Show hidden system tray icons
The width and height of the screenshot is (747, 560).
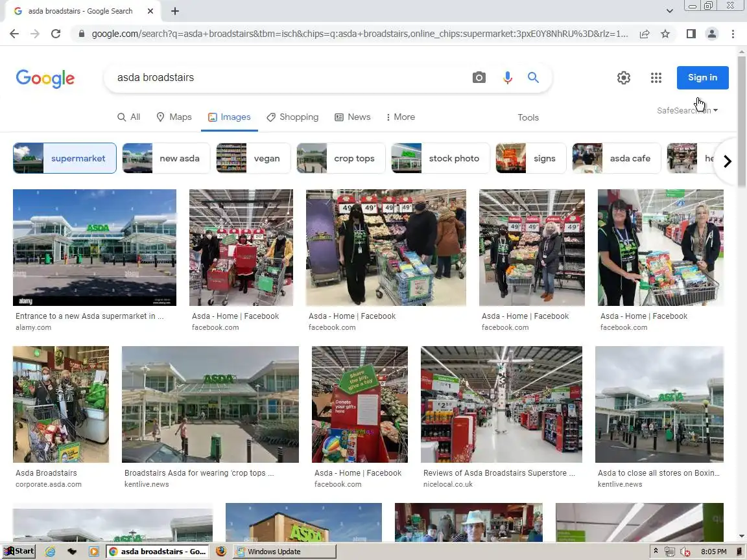coord(656,551)
